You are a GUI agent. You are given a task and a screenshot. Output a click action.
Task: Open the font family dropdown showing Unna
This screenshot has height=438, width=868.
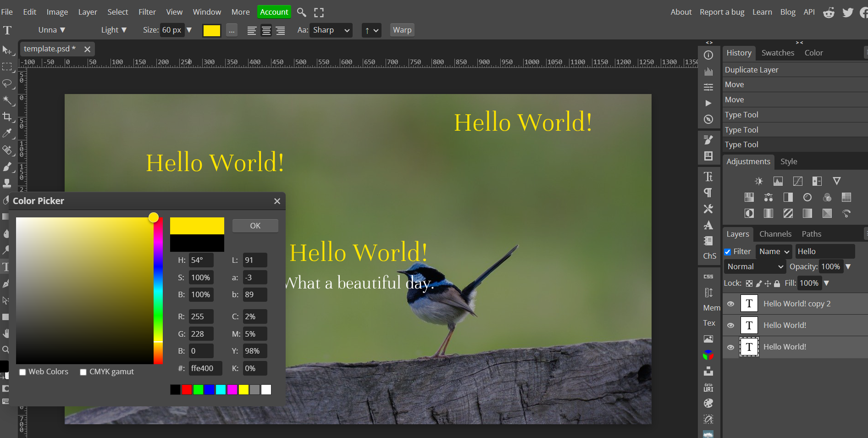[x=51, y=30]
